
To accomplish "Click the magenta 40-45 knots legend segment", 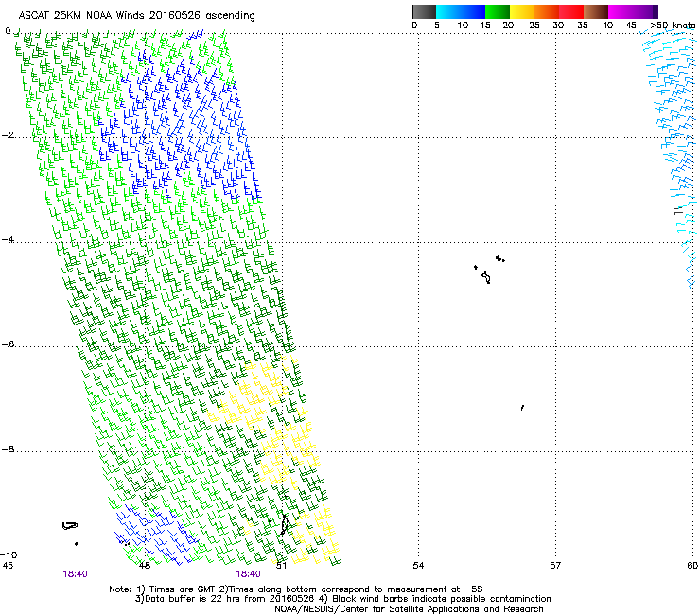I will (x=621, y=11).
